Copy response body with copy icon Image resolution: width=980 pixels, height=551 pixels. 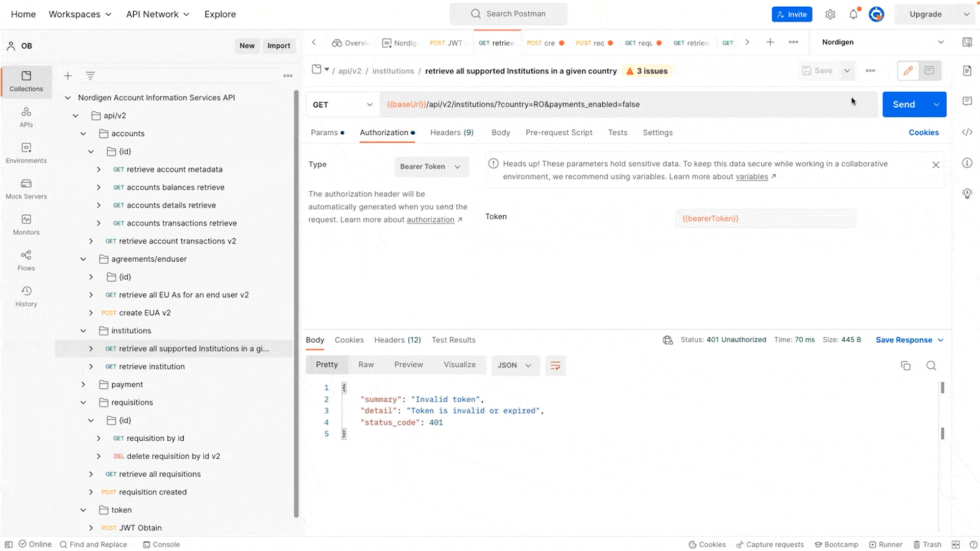click(x=905, y=365)
